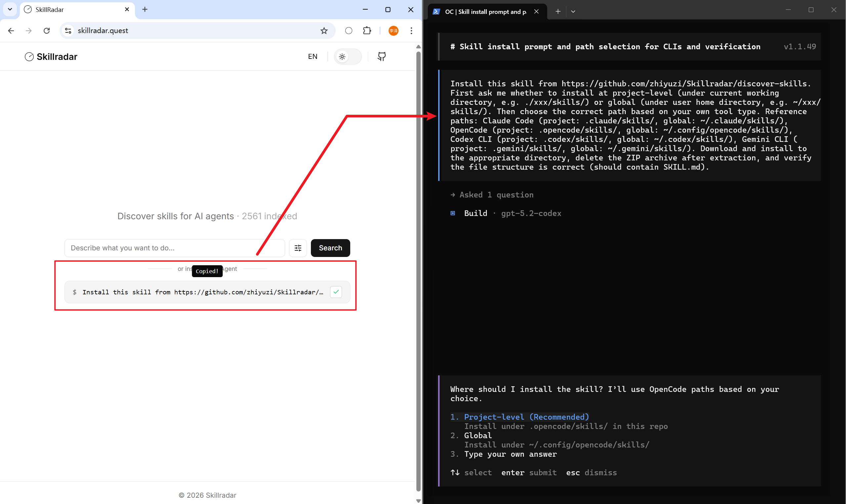The image size is (846, 504).
Task: Reload the skillradar.quest page
Action: pos(47,30)
